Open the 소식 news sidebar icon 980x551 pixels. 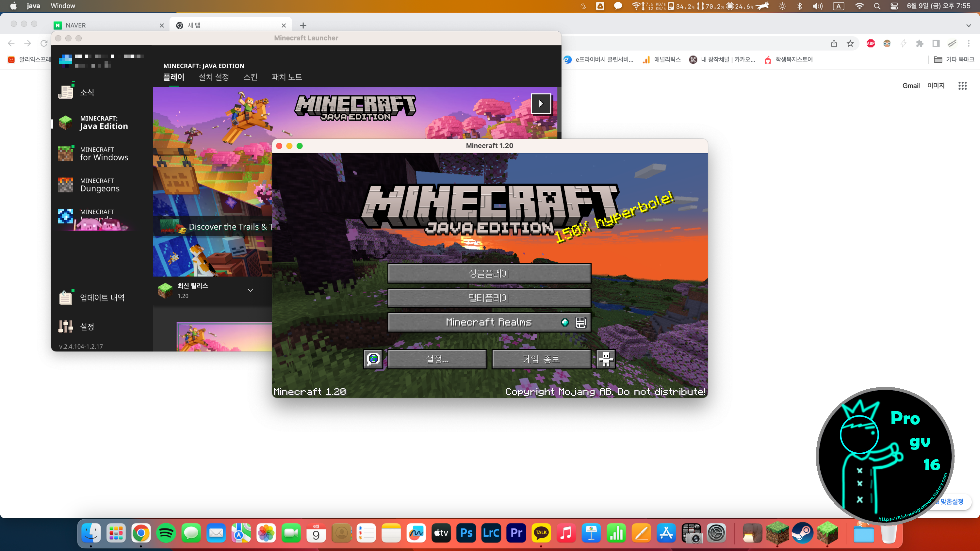tap(66, 92)
